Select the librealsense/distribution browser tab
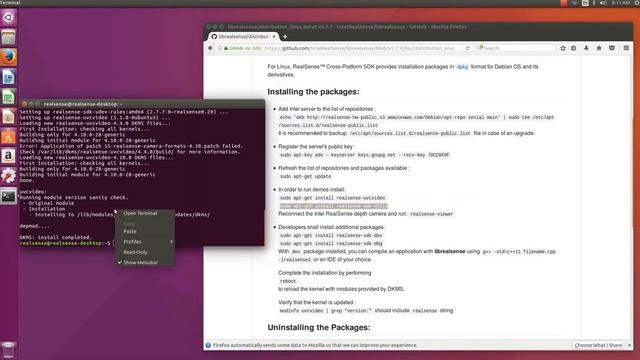 click(243, 37)
